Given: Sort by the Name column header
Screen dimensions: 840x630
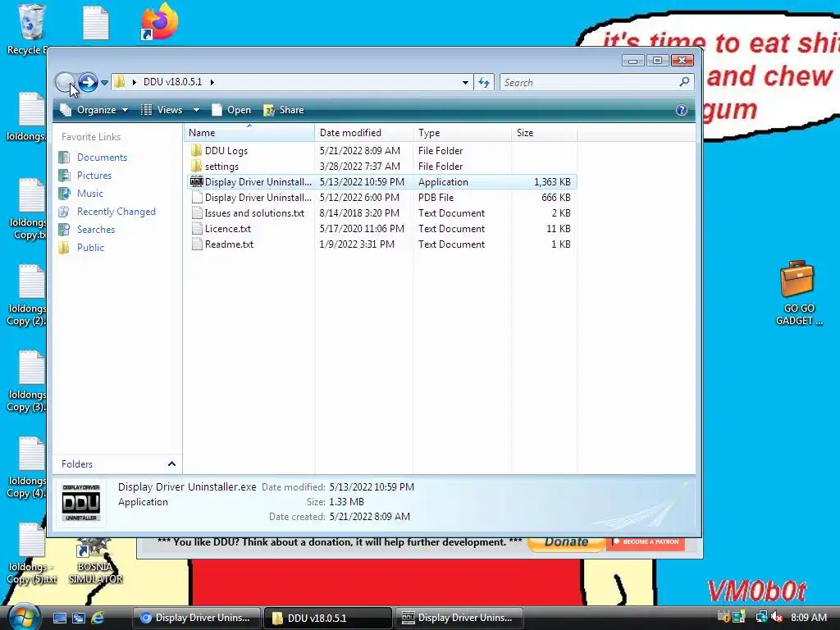Looking at the screenshot, I should click(x=249, y=133).
